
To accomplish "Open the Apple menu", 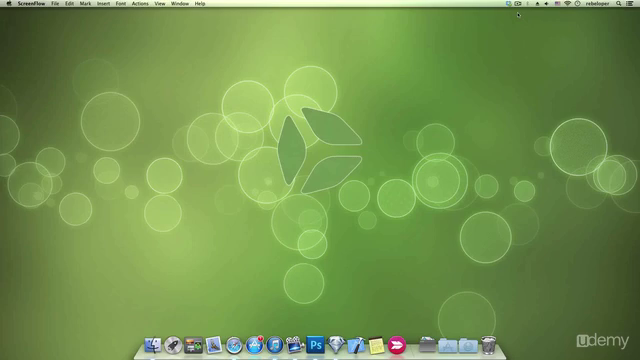I will pyautogui.click(x=9, y=4).
